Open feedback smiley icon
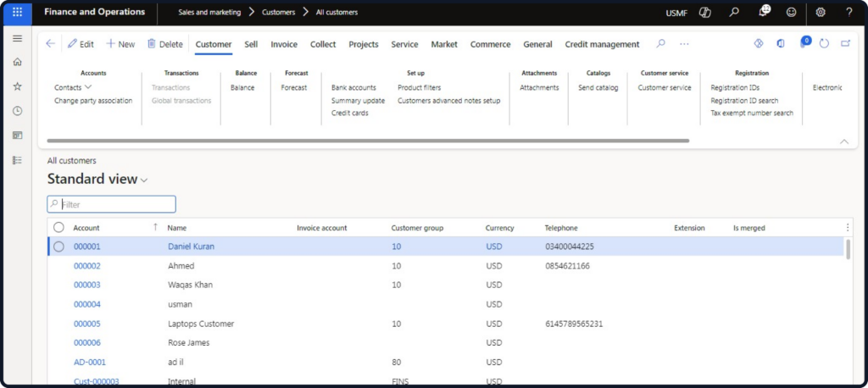 pyautogui.click(x=792, y=12)
